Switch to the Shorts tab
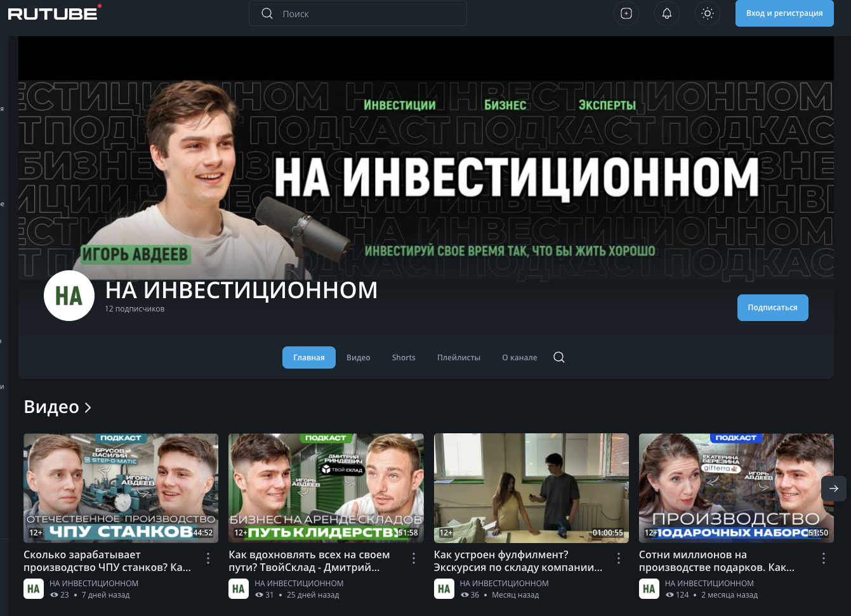This screenshot has width=851, height=616. pos(404,357)
